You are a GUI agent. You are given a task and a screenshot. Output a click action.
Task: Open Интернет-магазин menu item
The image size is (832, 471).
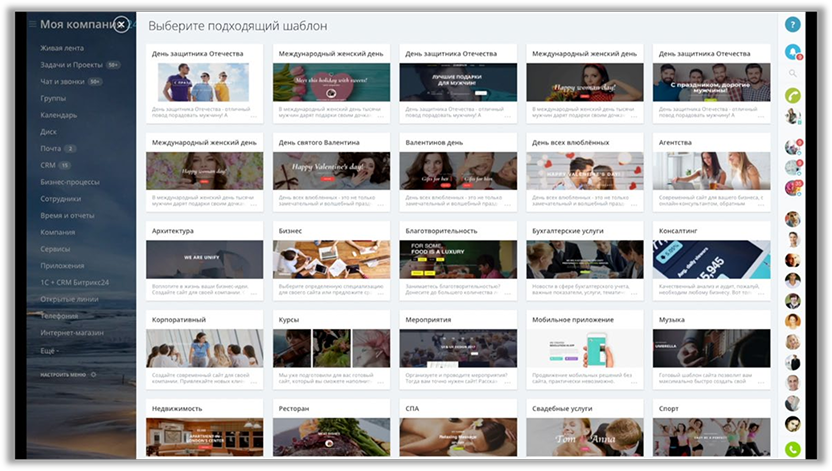72,333
